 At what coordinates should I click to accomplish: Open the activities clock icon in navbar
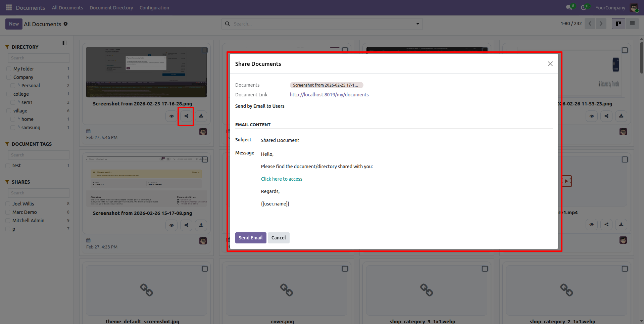pos(584,7)
